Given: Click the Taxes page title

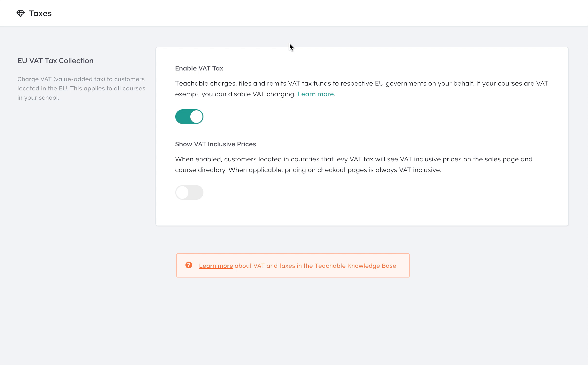Looking at the screenshot, I should 40,13.
